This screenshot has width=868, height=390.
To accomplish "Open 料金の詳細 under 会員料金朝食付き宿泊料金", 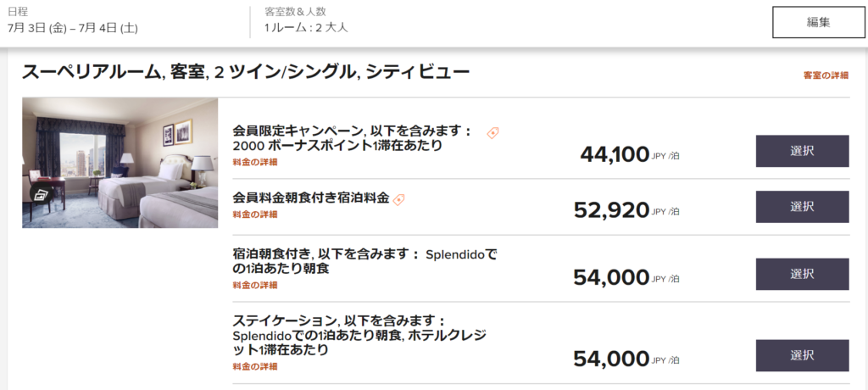I will pyautogui.click(x=255, y=214).
